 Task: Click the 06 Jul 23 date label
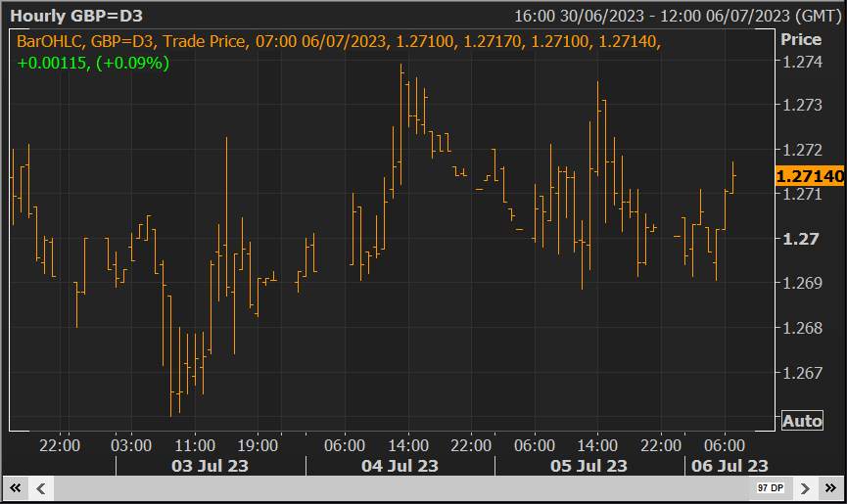pyautogui.click(x=729, y=466)
